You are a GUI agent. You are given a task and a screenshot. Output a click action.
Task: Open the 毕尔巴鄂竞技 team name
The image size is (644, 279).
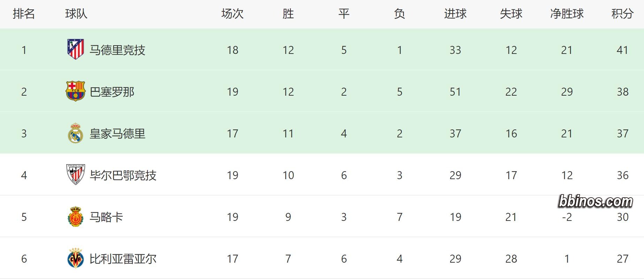pos(123,175)
